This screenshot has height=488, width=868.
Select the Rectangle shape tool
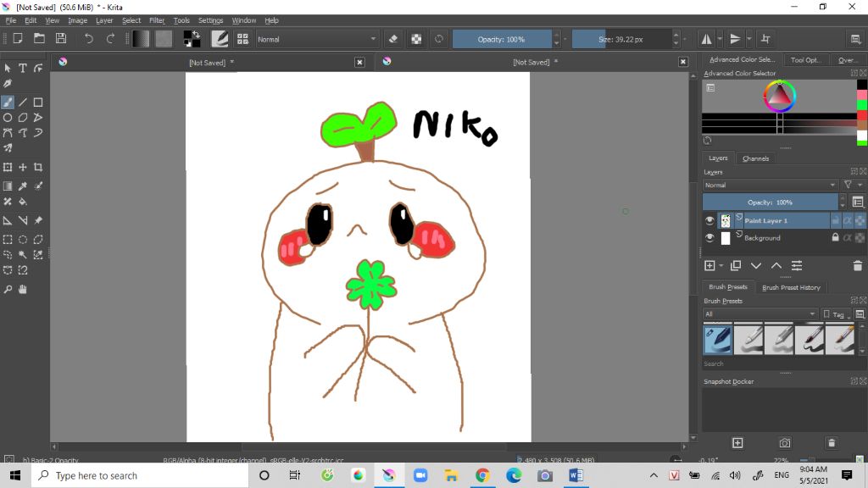[x=38, y=103]
